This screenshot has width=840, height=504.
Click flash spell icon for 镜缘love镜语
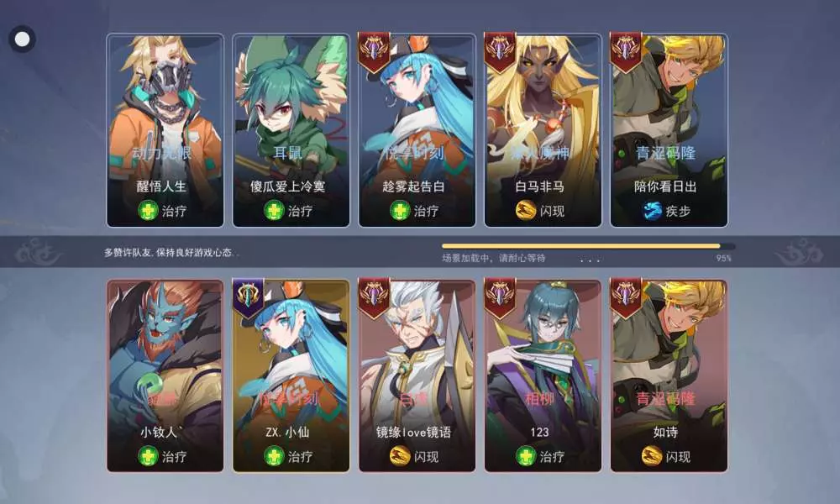[x=400, y=456]
